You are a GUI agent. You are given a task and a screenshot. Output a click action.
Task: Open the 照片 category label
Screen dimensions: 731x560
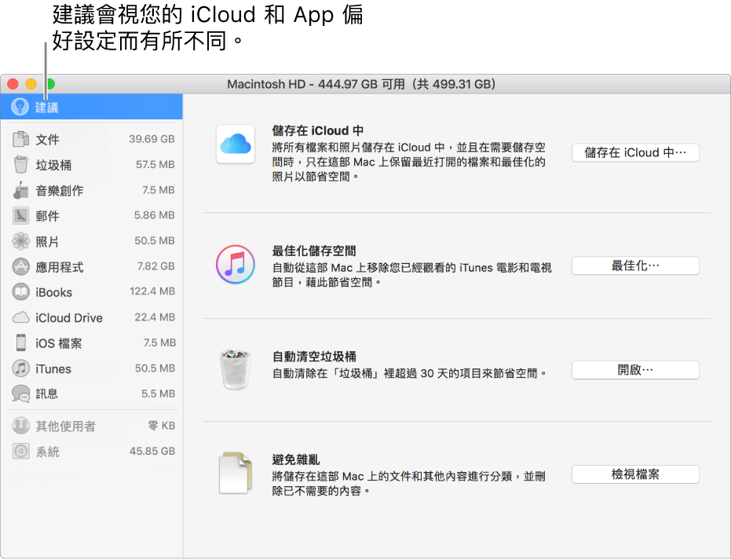[x=48, y=242]
